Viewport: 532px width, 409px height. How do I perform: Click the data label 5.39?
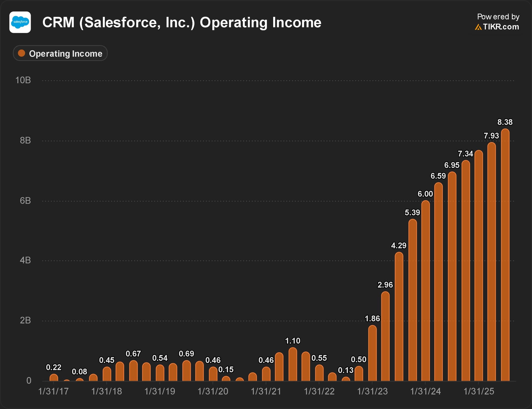coord(412,212)
